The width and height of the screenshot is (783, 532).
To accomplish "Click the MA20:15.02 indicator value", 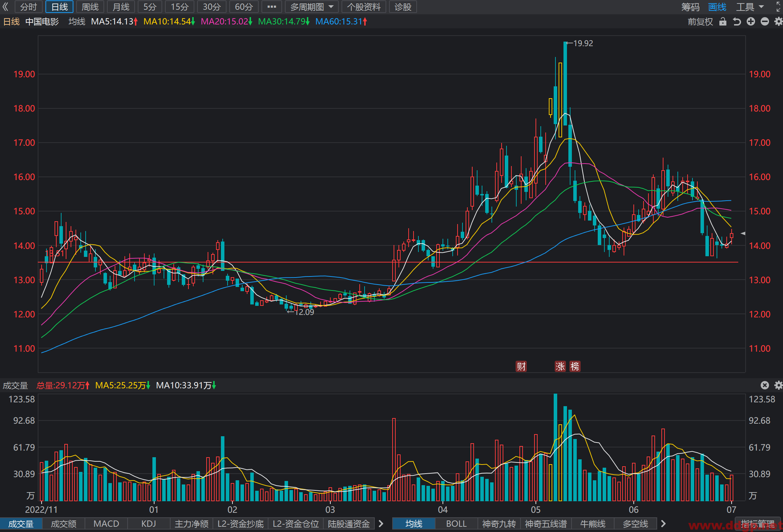I will pyautogui.click(x=227, y=22).
